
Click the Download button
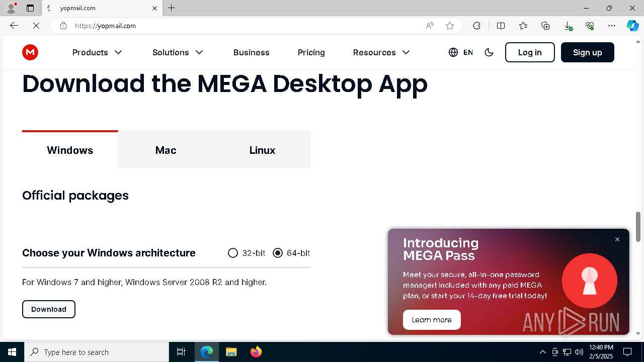click(x=49, y=309)
